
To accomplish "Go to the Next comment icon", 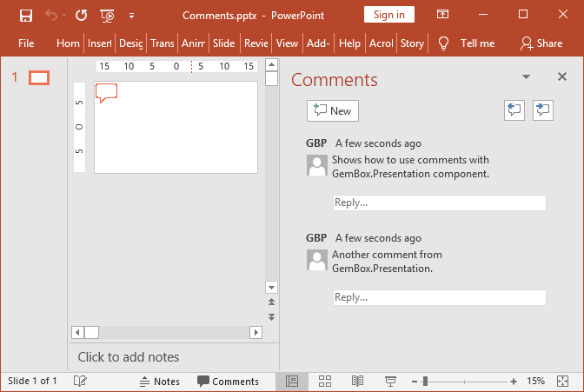I will pyautogui.click(x=544, y=110).
